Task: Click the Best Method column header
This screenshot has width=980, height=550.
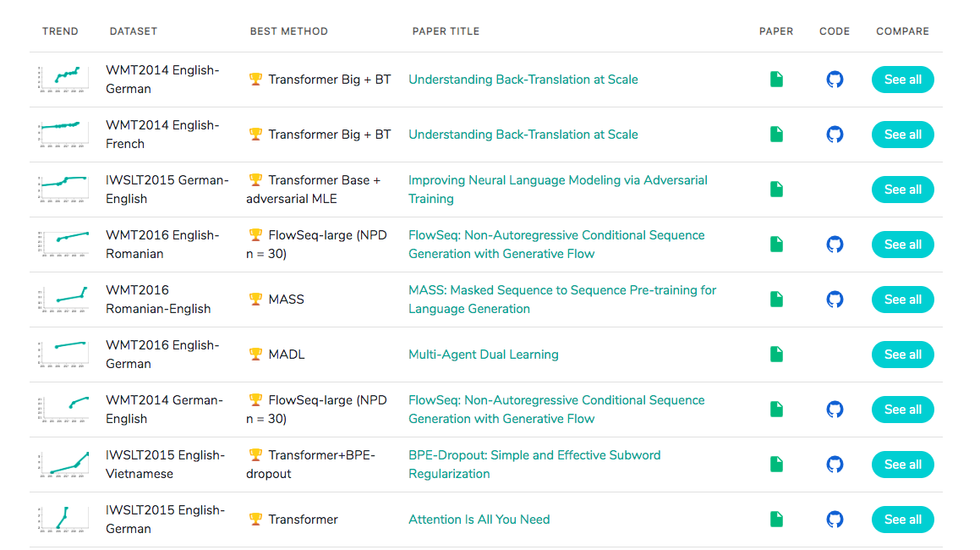Action: point(288,31)
